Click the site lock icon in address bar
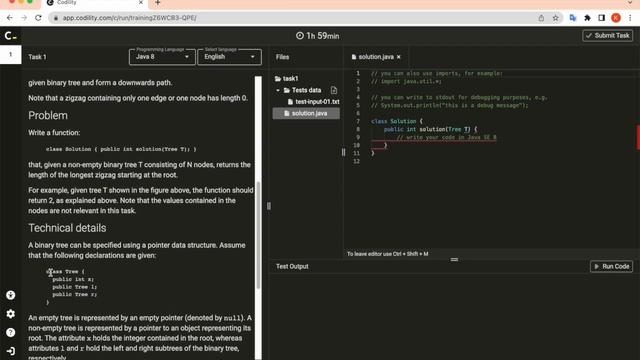The height and width of the screenshot is (360, 640). point(56,18)
